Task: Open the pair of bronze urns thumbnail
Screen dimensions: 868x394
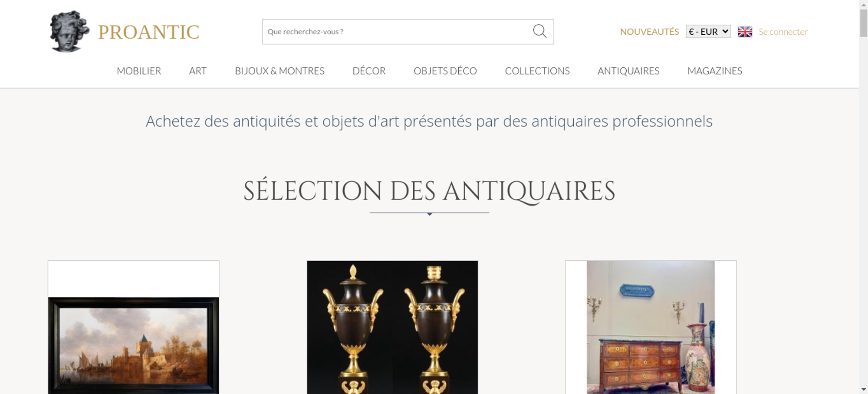Action: click(x=392, y=327)
